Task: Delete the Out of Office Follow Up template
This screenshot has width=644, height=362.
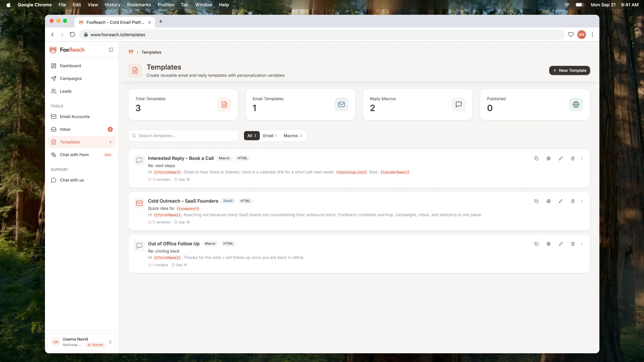Action: pos(573,244)
